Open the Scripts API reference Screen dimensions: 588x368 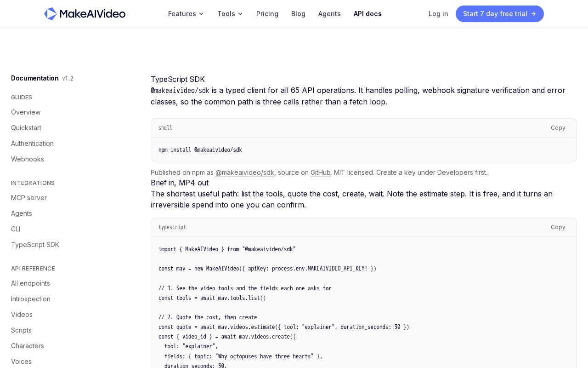pyautogui.click(x=21, y=330)
